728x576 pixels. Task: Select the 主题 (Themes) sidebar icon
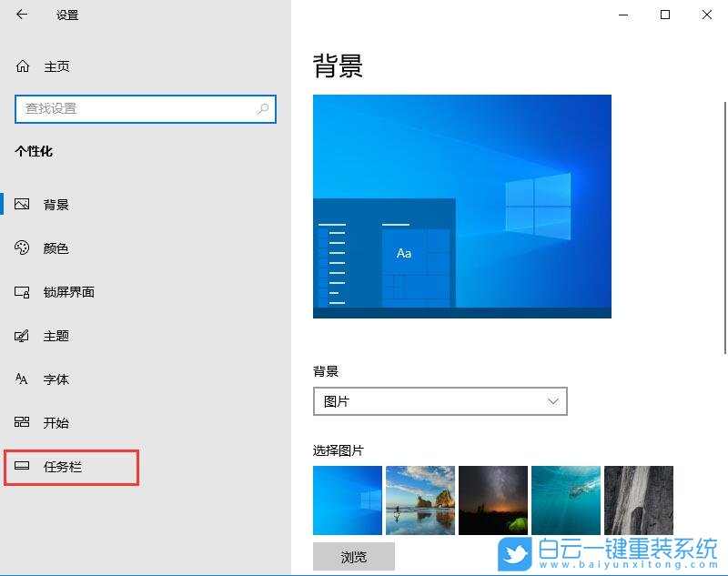coord(23,335)
